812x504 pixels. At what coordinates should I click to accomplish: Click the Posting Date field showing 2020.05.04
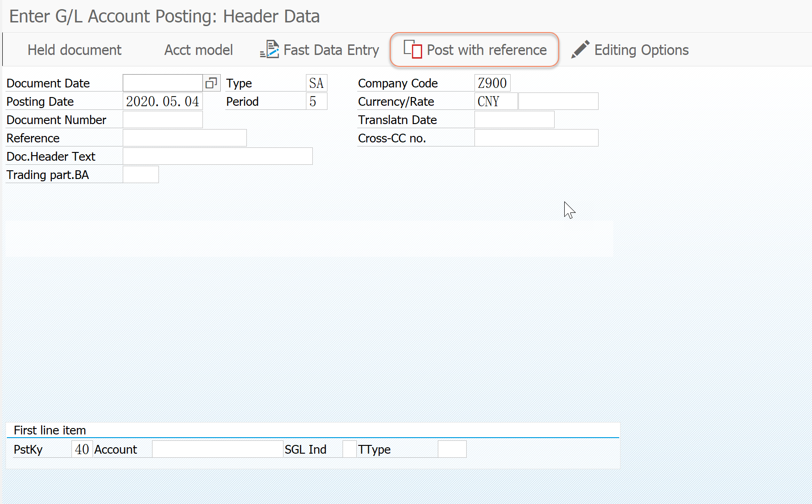click(x=163, y=101)
